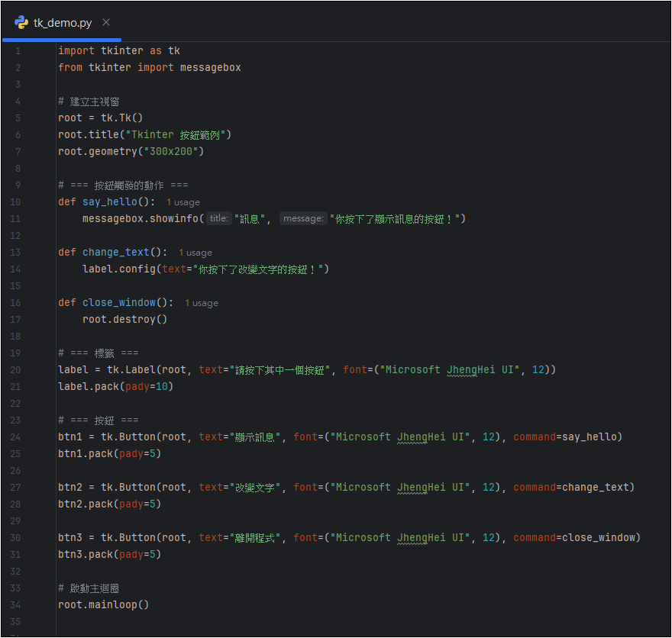Click the root.destroy() statement
The image size is (672, 638).
tap(124, 320)
